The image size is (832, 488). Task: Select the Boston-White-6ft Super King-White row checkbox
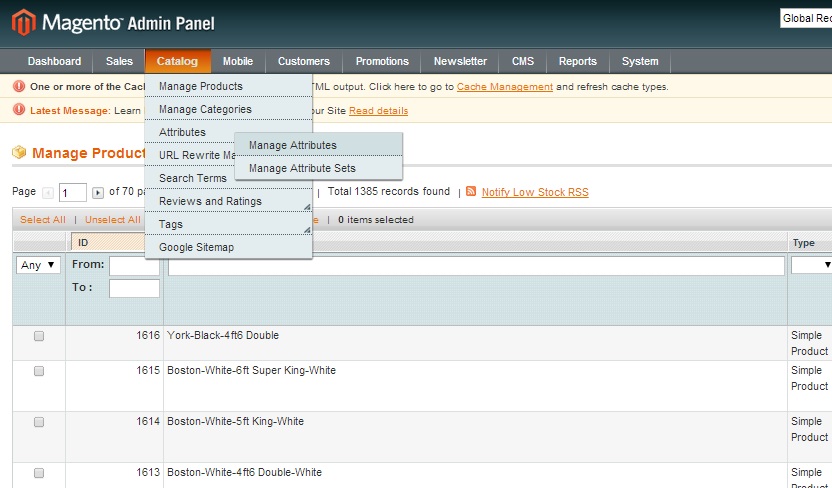(x=39, y=371)
